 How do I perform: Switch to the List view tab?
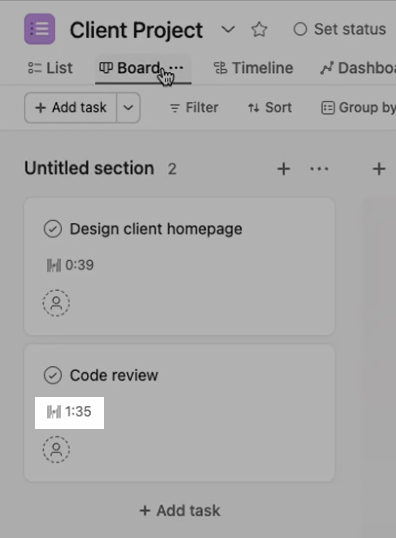(x=50, y=68)
